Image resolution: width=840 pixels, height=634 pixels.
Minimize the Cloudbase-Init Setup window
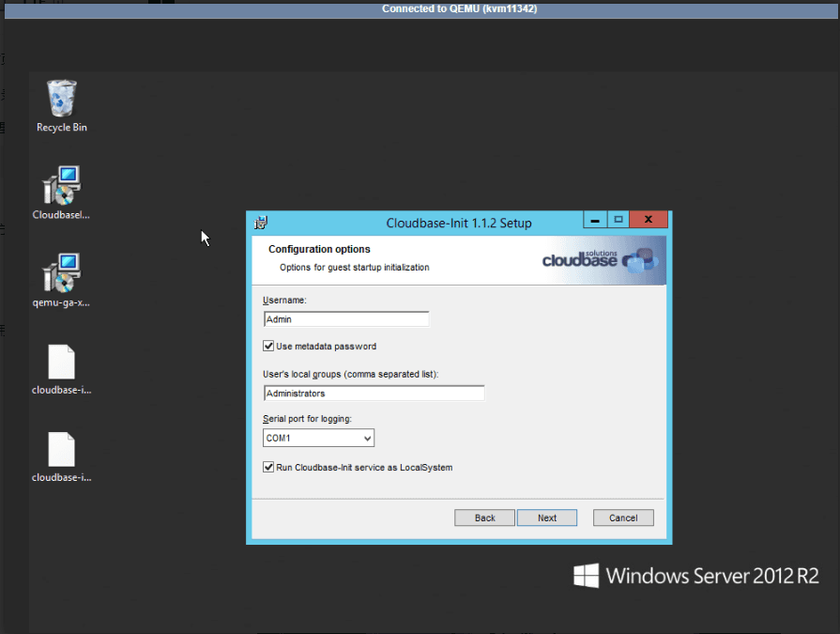tap(595, 220)
